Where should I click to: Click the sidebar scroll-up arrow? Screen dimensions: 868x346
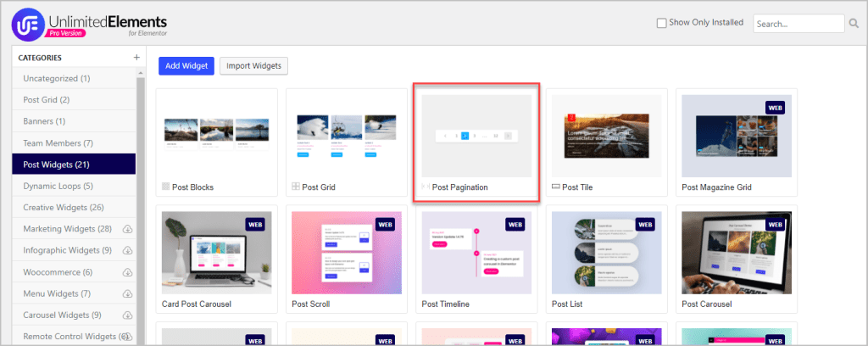(141, 73)
